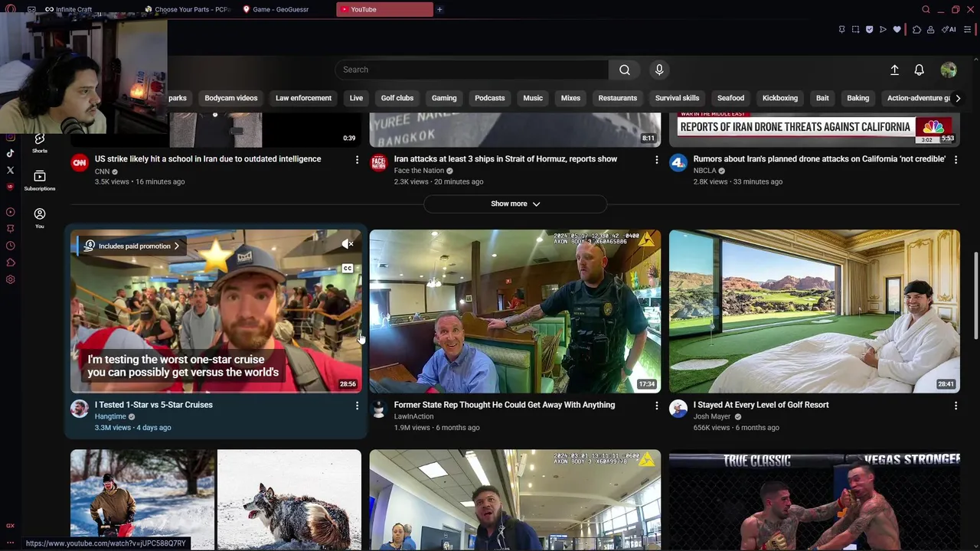Viewport: 980px width, 551px height.
Task: Click the toolbar send/Flow arrow icon
Action: tap(883, 29)
